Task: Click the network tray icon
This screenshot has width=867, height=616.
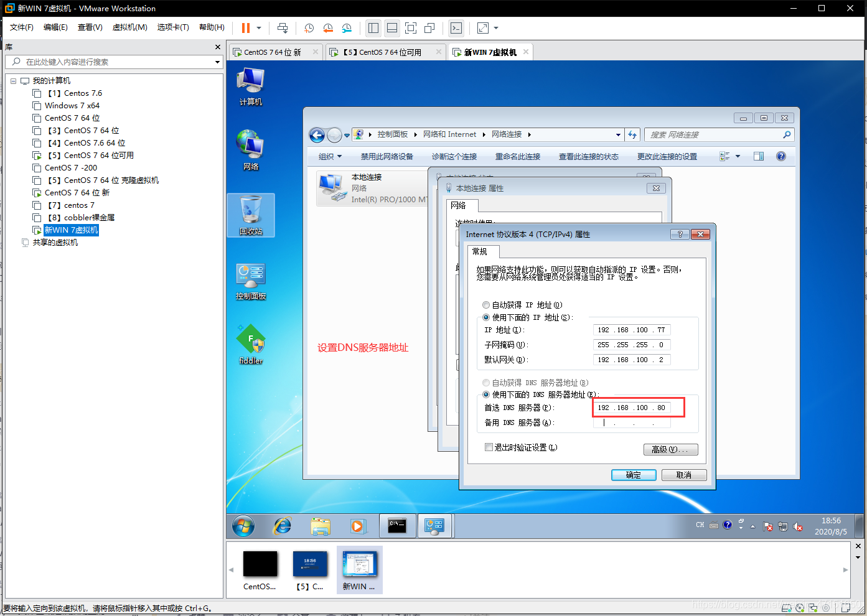Action: 783,526
